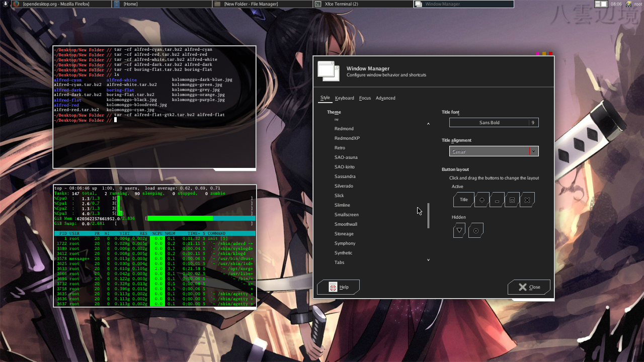
Task: Switch to the Focus tab
Action: [365, 98]
